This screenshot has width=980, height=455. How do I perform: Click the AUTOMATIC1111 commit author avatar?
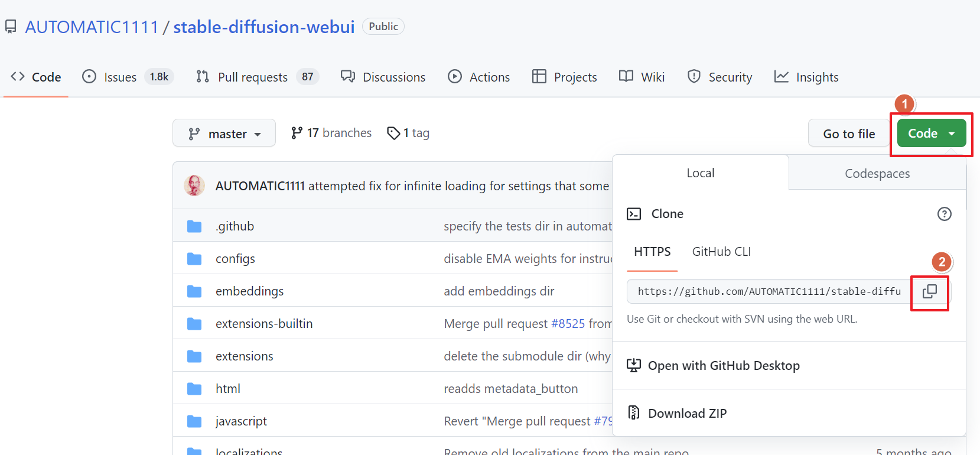(x=194, y=186)
